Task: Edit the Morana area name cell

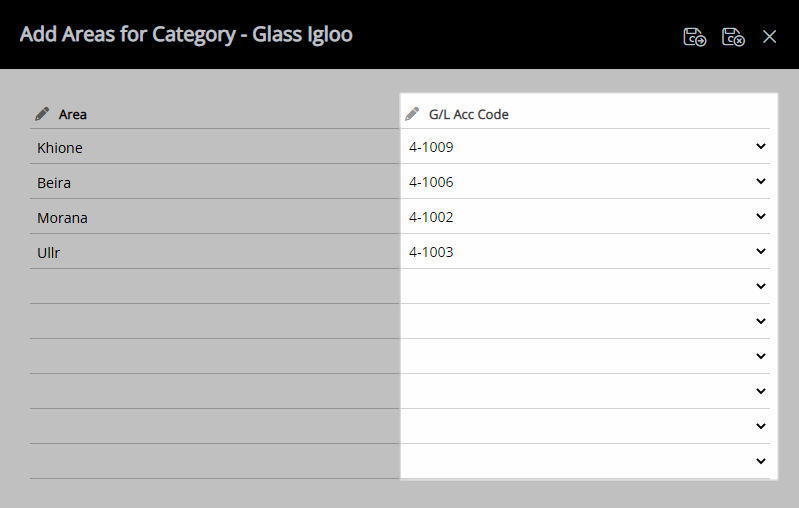Action: 215,217
